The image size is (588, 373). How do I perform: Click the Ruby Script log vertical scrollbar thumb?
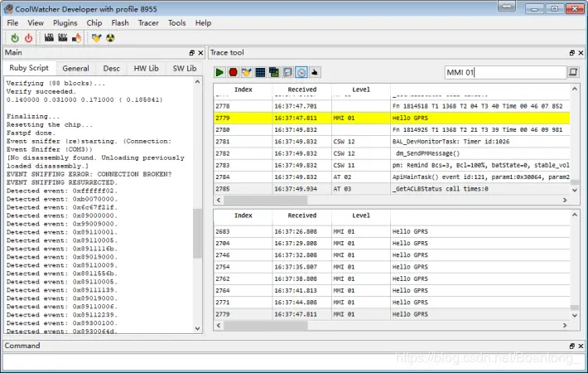click(x=197, y=234)
